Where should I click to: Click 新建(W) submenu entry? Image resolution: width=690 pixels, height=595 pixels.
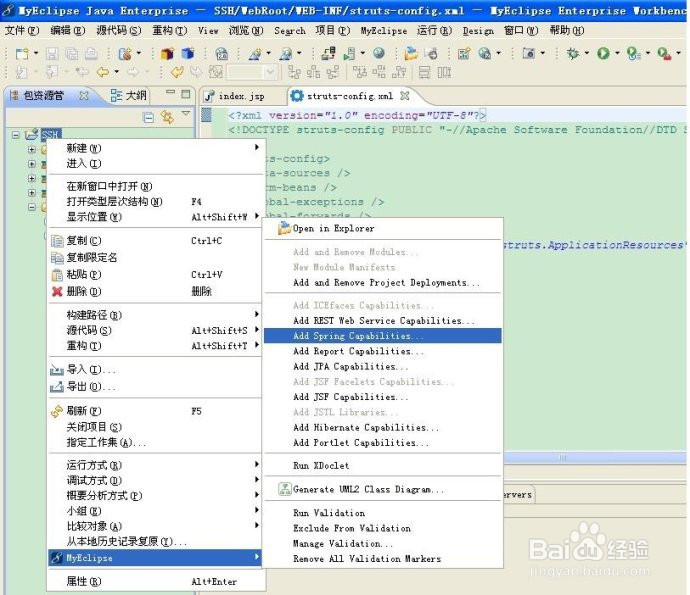pyautogui.click(x=155, y=148)
